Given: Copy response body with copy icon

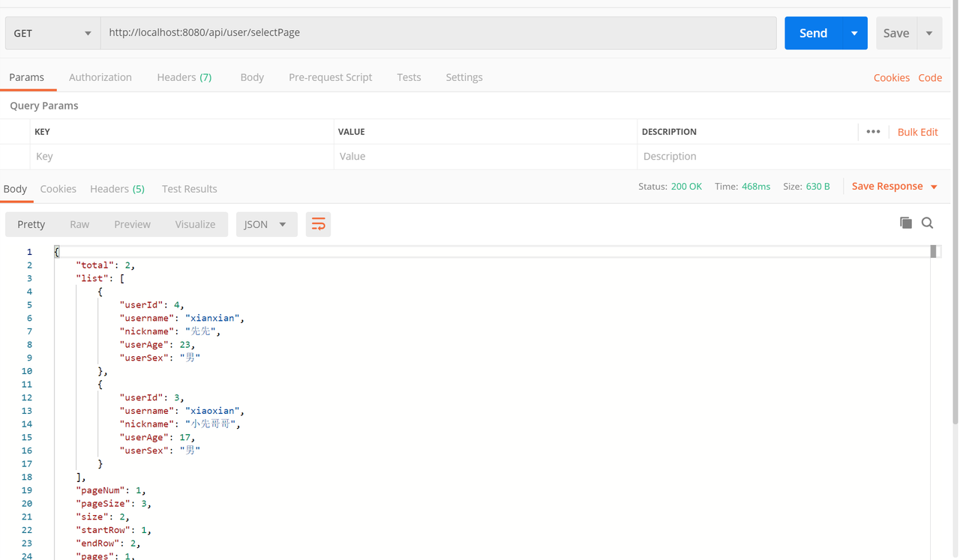Looking at the screenshot, I should pyautogui.click(x=905, y=223).
